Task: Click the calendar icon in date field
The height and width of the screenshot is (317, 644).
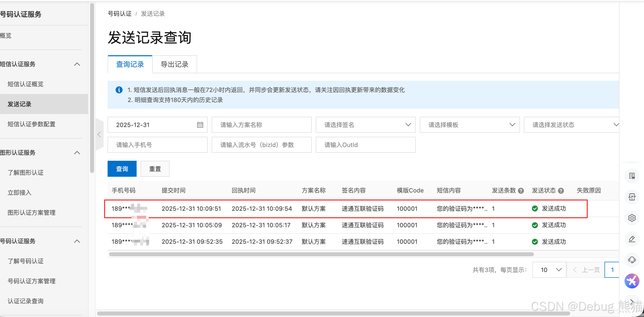Action: click(200, 125)
